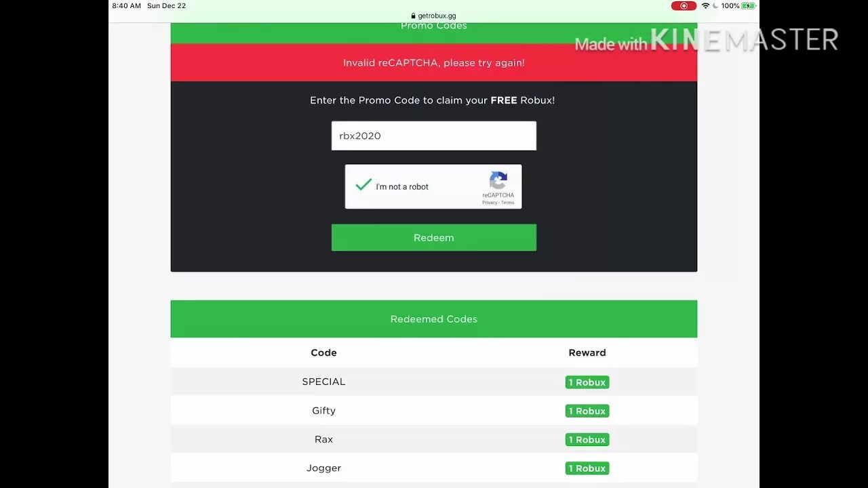Image resolution: width=868 pixels, height=488 pixels.
Task: Tap the Do Not Disturb moon icon
Action: tap(715, 5)
